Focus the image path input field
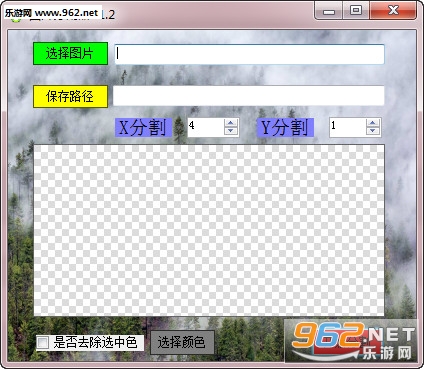This screenshot has height=369, width=424. point(250,54)
